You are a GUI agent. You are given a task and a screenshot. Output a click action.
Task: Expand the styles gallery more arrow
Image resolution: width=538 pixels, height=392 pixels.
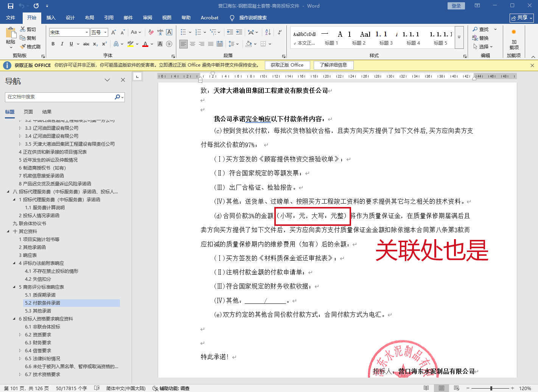coord(459,37)
